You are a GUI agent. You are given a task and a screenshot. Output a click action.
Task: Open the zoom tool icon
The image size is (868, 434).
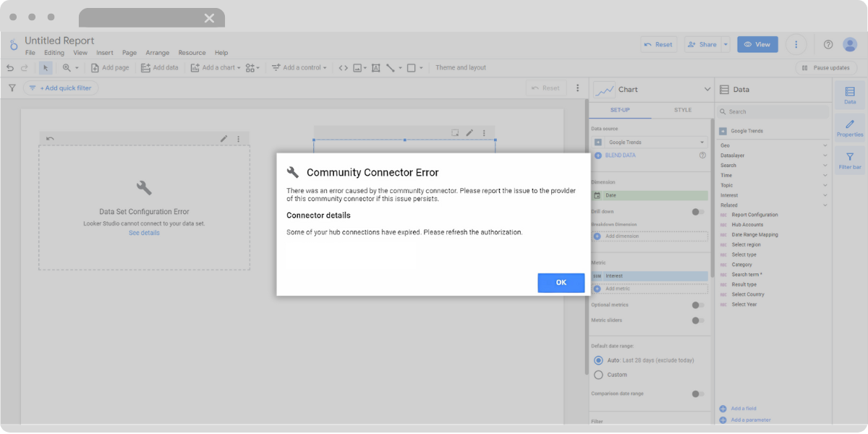(67, 67)
